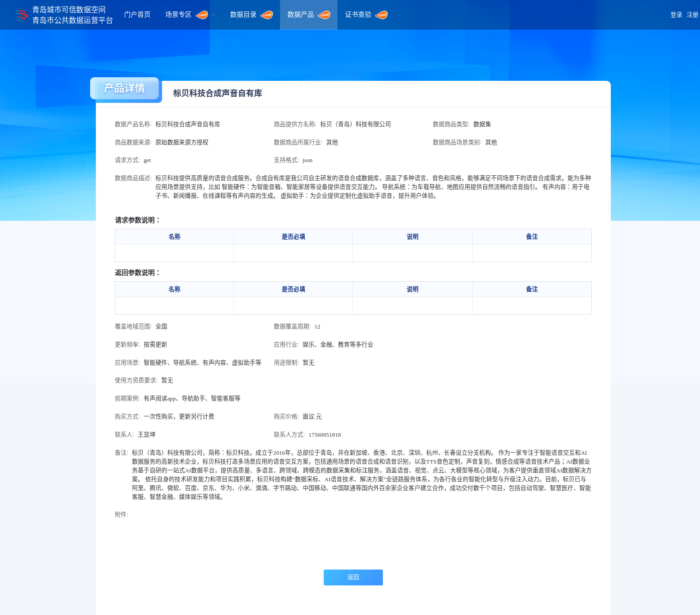The height and width of the screenshot is (615, 700).
Task: Click the new badge beside 数据产品
Action: click(324, 15)
